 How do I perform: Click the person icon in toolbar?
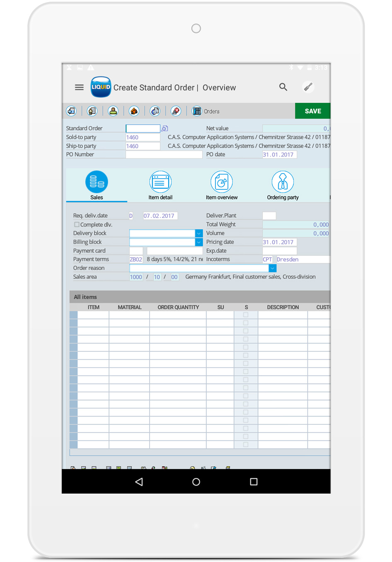point(113,111)
